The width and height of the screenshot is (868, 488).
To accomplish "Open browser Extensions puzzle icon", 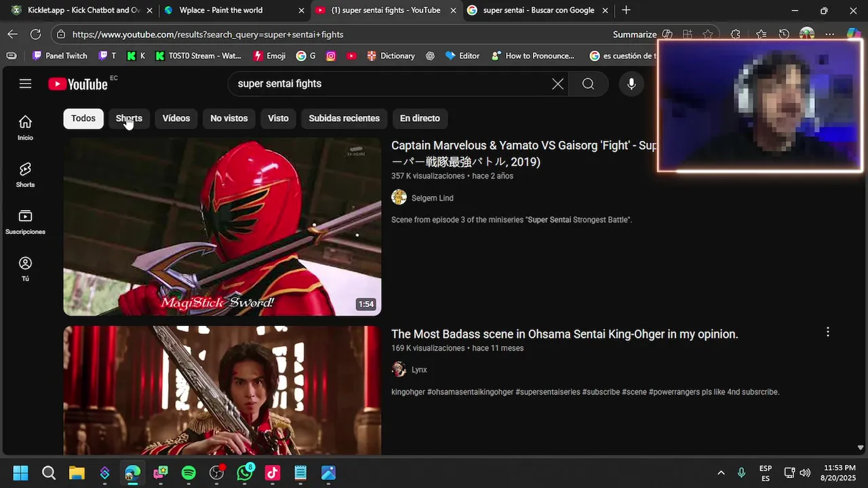I will tap(735, 34).
